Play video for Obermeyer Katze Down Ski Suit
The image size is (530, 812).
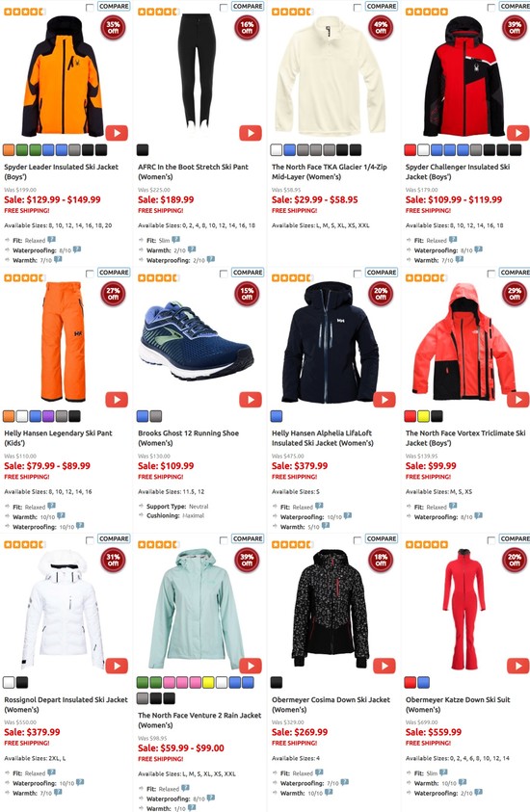(x=517, y=666)
